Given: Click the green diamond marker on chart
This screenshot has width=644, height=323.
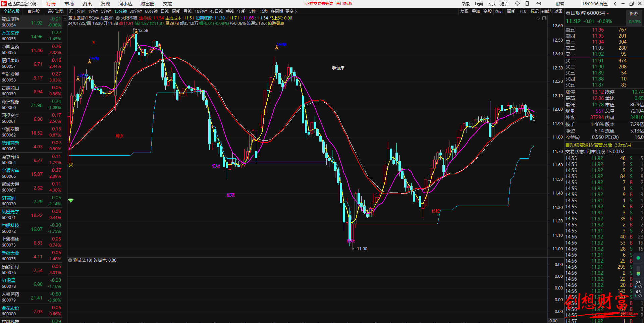Looking at the screenshot, I should pos(71,200).
